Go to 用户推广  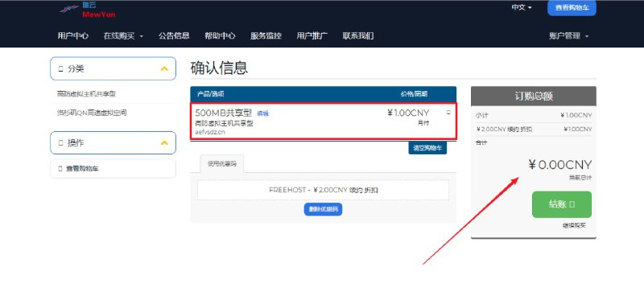point(312,35)
